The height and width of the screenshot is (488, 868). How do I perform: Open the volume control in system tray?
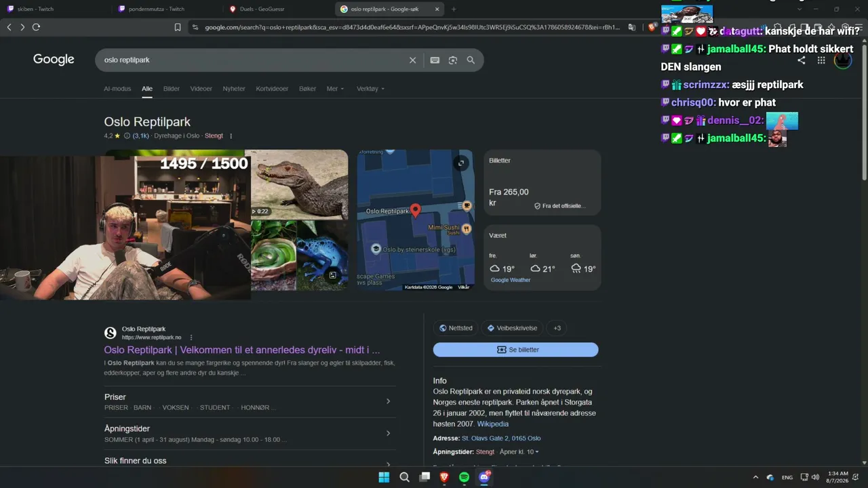click(815, 477)
